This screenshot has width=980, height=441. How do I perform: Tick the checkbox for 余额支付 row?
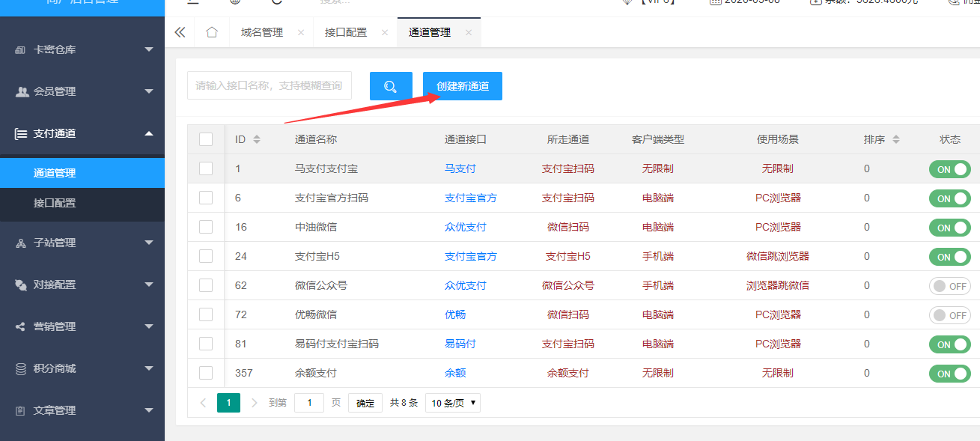(x=206, y=373)
